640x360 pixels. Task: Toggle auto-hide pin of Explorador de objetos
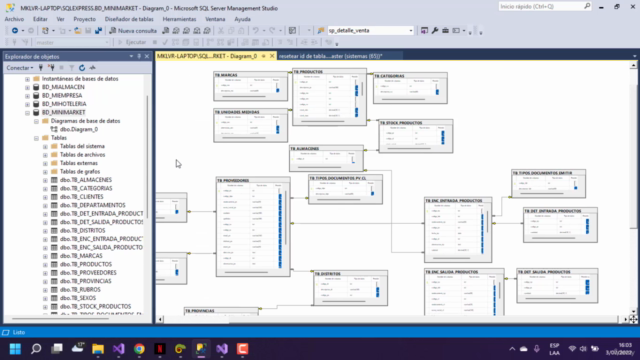point(139,56)
